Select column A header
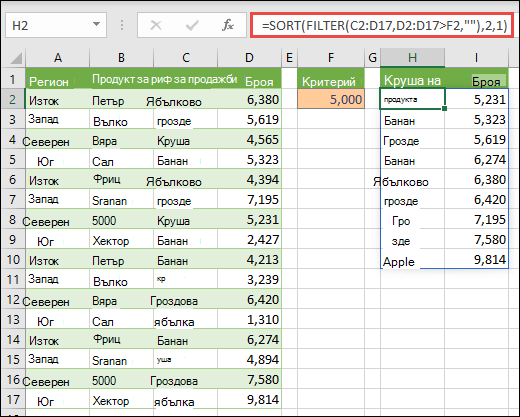The image size is (520, 417). point(58,58)
